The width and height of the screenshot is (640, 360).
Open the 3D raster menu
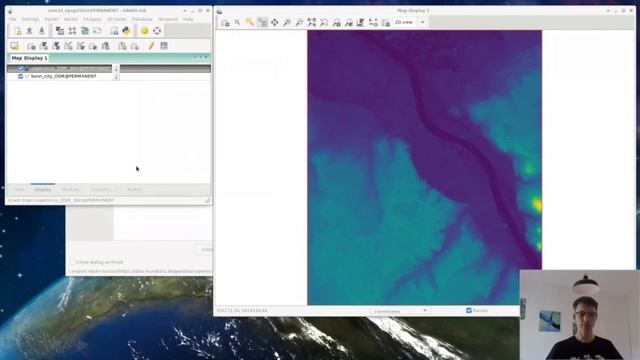pos(117,19)
